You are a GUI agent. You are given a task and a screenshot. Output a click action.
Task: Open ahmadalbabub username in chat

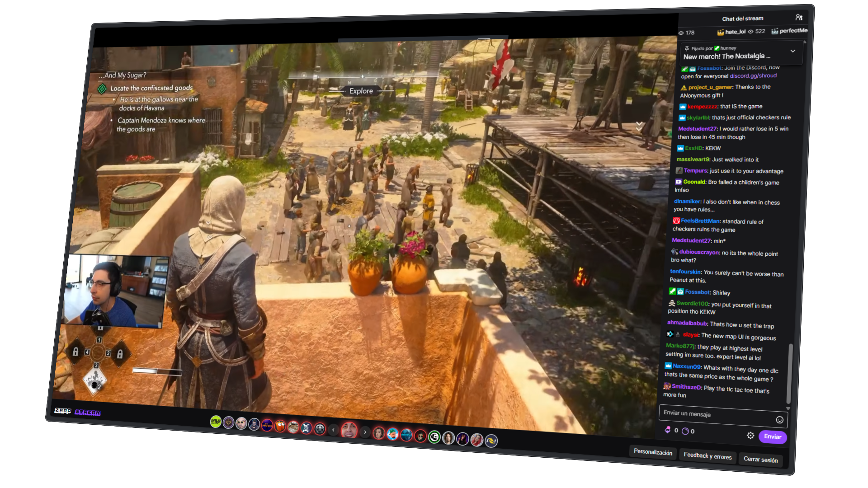pos(687,323)
